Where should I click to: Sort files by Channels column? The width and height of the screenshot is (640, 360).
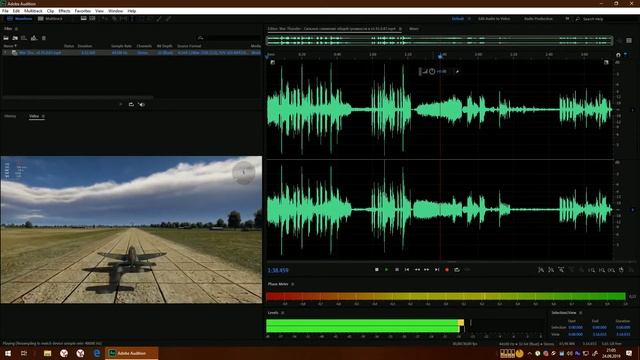coord(144,46)
